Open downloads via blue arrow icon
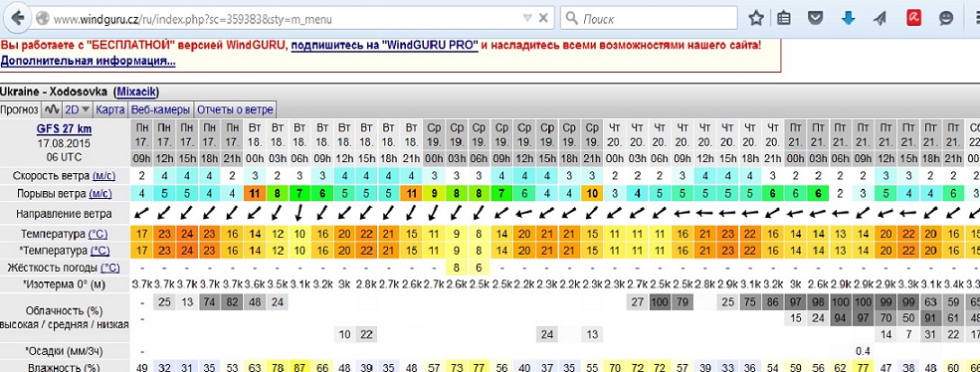 point(848,18)
